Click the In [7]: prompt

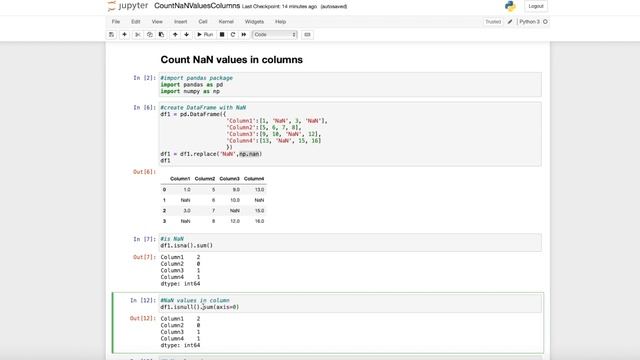144,239
